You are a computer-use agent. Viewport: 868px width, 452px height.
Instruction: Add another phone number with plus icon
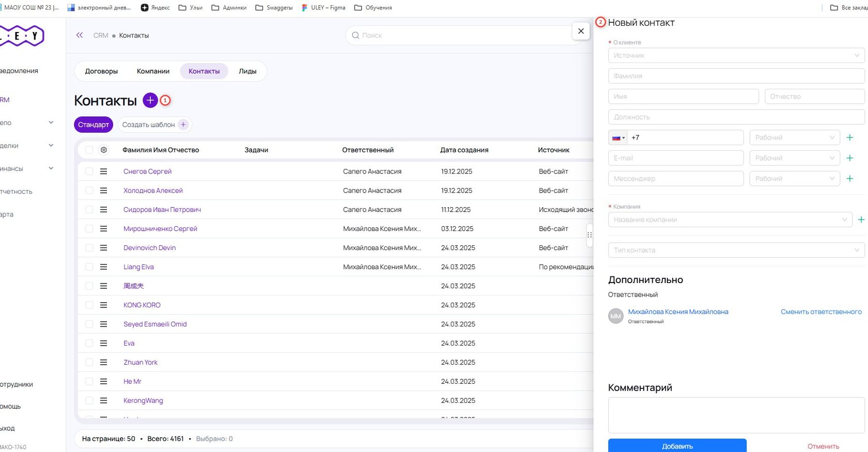[850, 137]
